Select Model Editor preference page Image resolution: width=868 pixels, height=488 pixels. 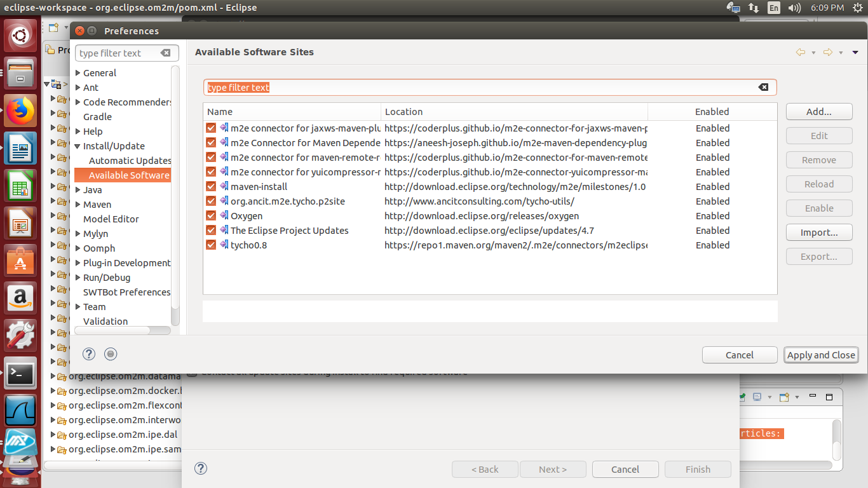111,219
